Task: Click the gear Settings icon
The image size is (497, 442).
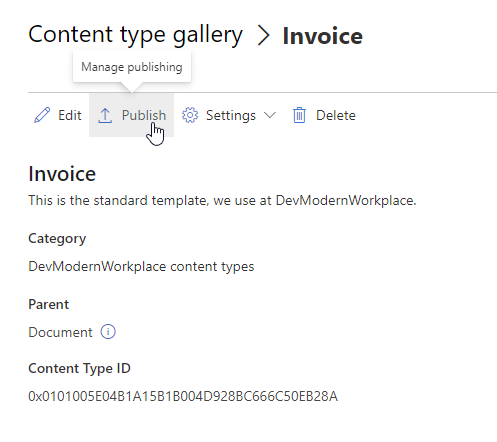Action: pyautogui.click(x=190, y=115)
